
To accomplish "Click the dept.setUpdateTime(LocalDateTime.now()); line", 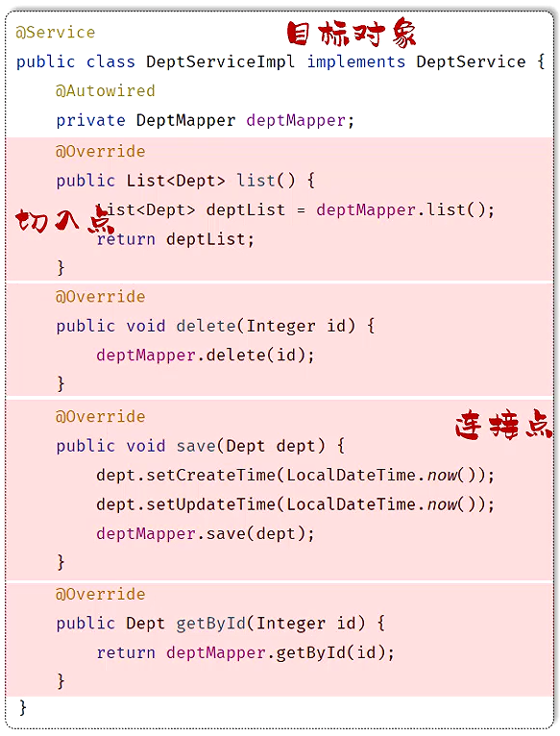I will tap(295, 504).
